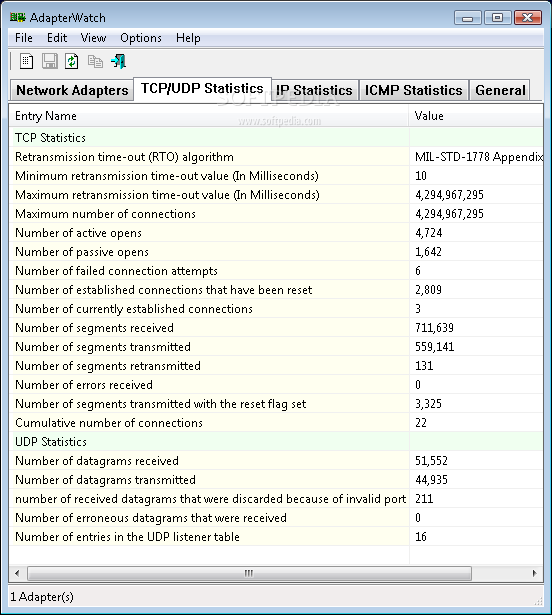Click the value 51,552
The width and height of the screenshot is (552, 615).
click(431, 461)
